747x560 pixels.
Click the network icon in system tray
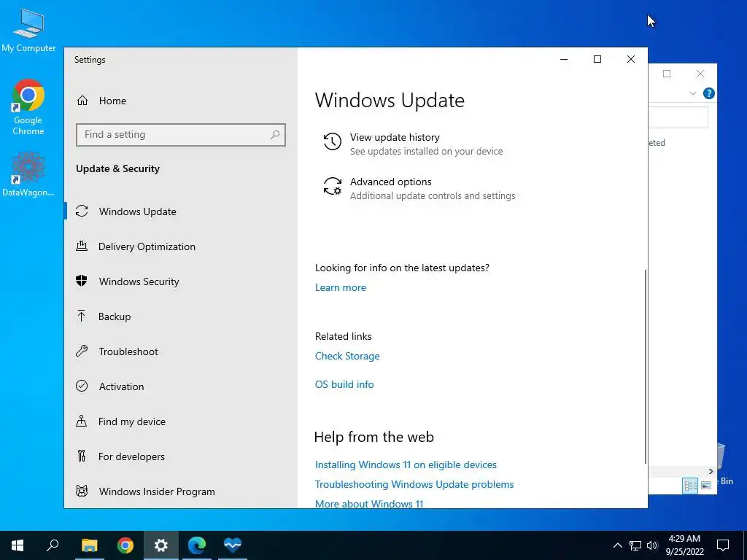[x=635, y=545]
